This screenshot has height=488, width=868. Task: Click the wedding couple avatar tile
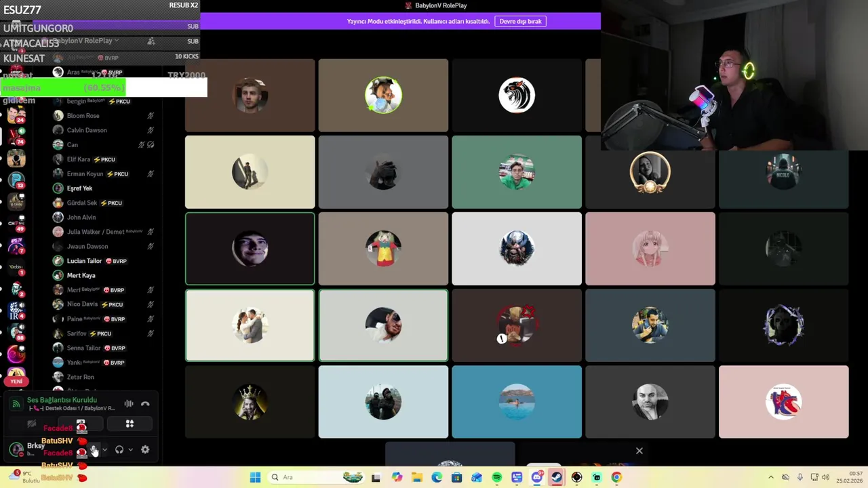click(250, 325)
